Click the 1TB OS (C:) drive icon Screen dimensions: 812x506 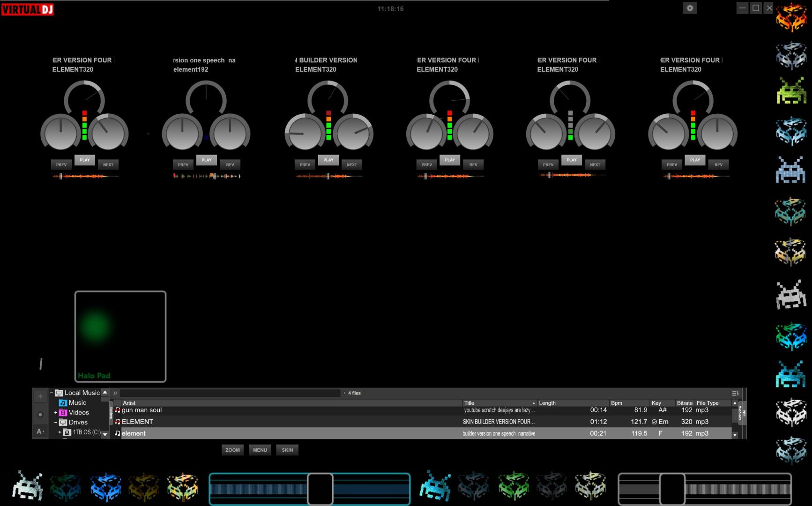click(x=67, y=432)
